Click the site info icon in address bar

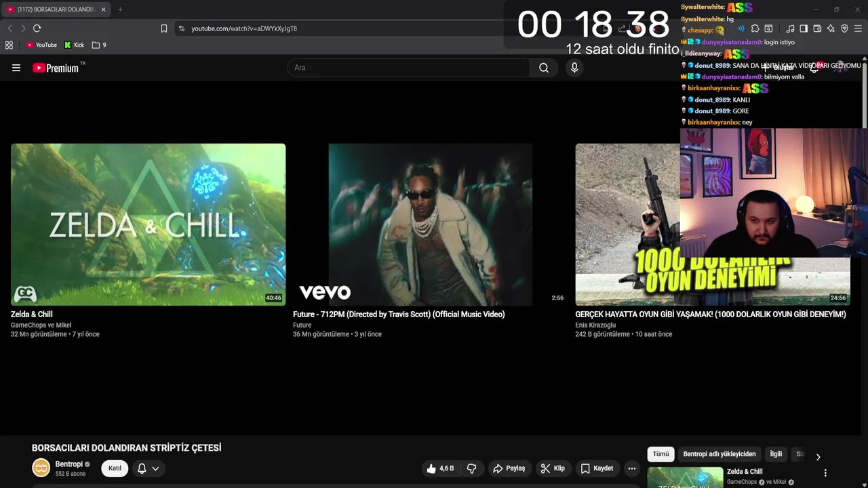point(181,28)
